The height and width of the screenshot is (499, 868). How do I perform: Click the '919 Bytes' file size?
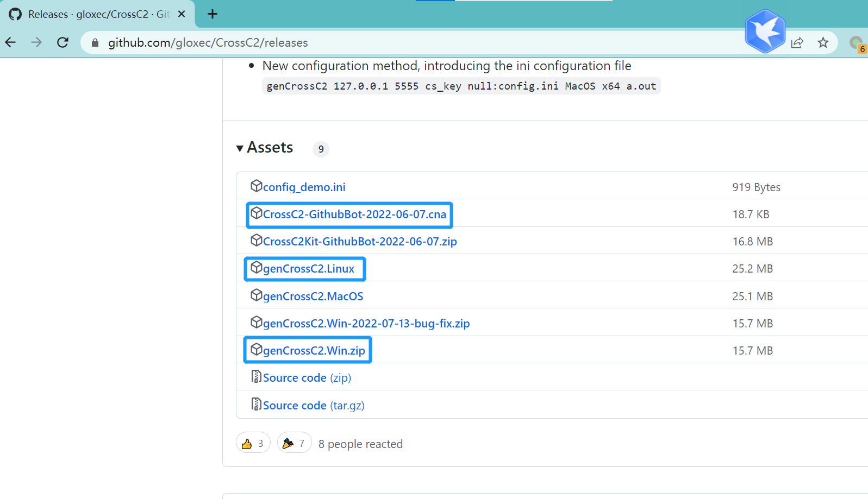[x=756, y=187]
